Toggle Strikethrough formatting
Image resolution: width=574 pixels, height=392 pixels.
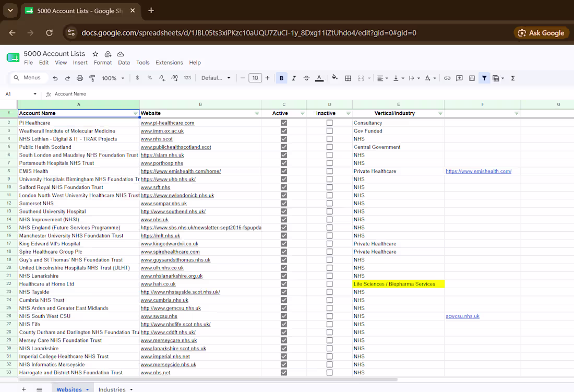306,78
